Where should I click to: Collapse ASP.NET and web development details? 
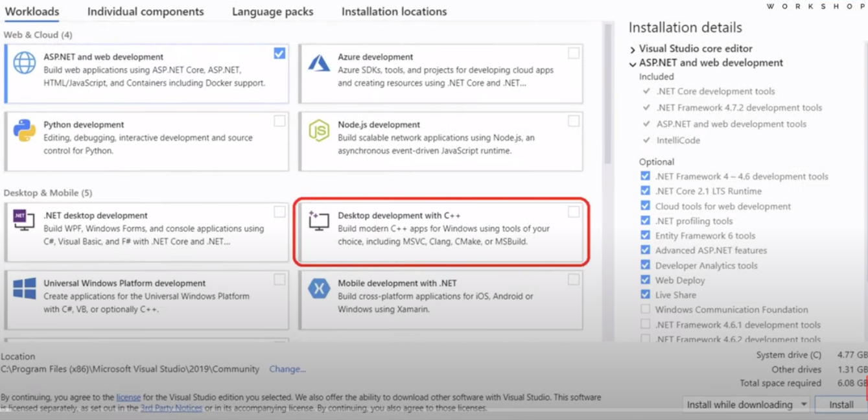coord(633,64)
